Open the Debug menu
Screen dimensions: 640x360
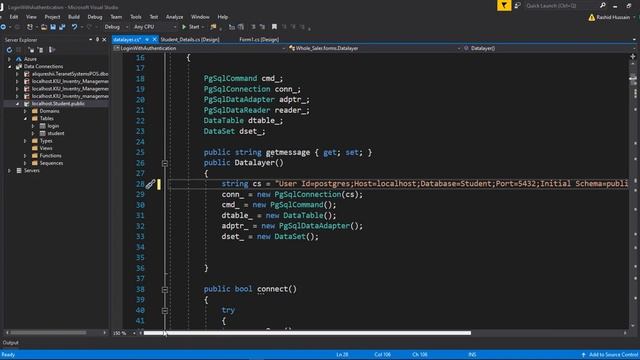click(x=95, y=17)
